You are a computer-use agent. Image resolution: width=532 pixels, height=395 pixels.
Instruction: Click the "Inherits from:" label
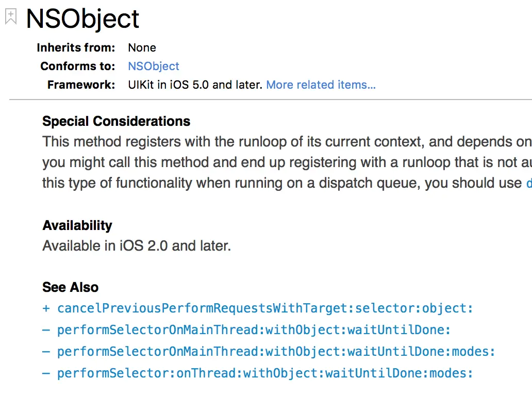pos(76,47)
